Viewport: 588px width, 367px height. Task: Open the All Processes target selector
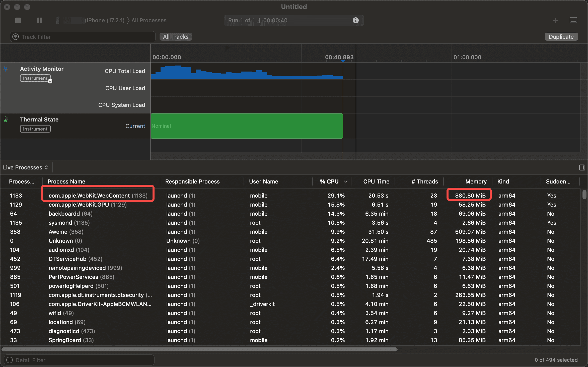[149, 20]
